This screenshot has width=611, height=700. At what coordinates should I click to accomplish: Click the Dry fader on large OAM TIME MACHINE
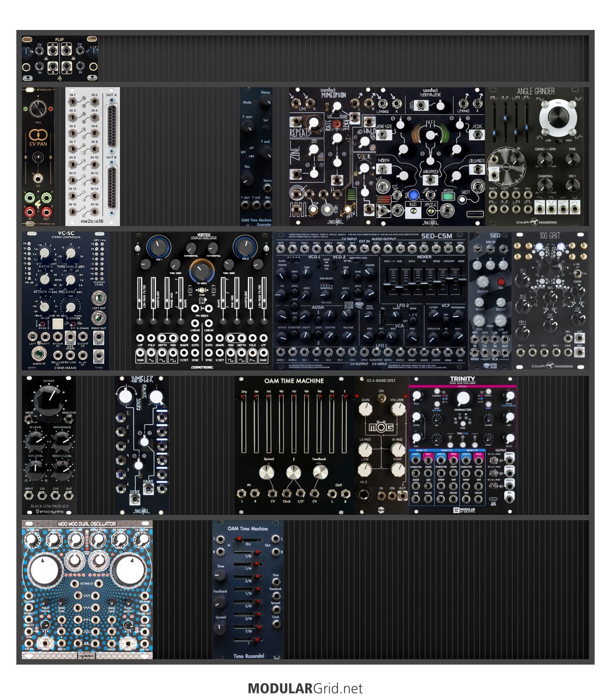click(244, 424)
